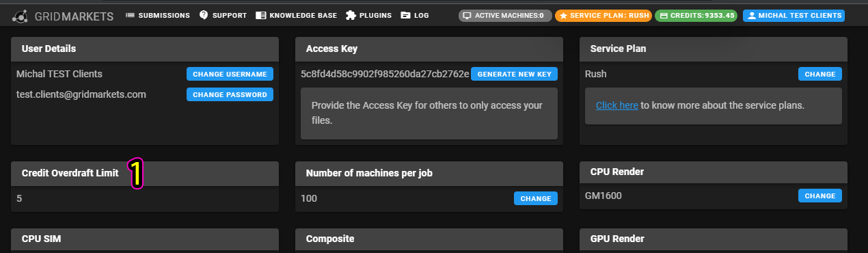The width and height of the screenshot is (868, 253).
Task: Change the Service Plan from Rush
Action: coord(820,74)
